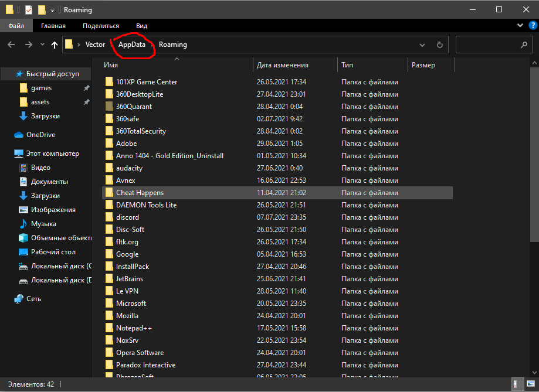Expand the ribbon with the chevron

click(x=520, y=26)
